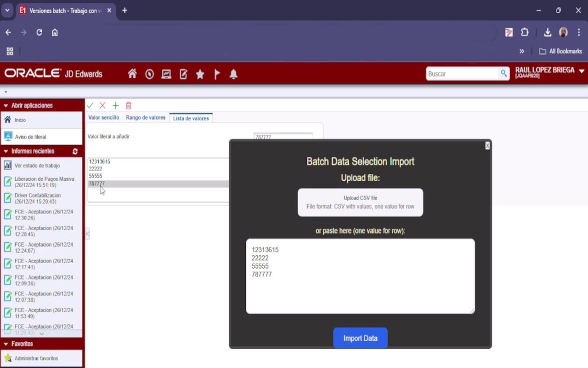The width and height of the screenshot is (588, 368).
Task: Upload a CSV file in the import dialog
Action: tap(360, 202)
